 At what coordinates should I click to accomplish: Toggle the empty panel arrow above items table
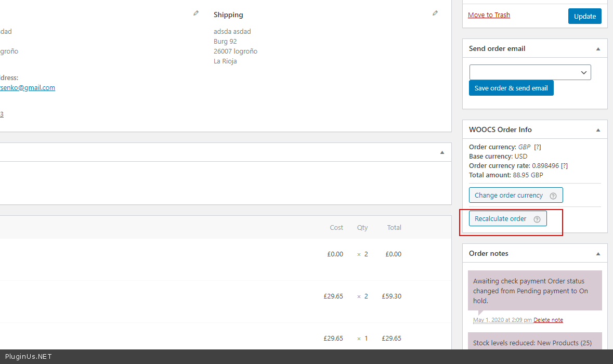click(442, 152)
